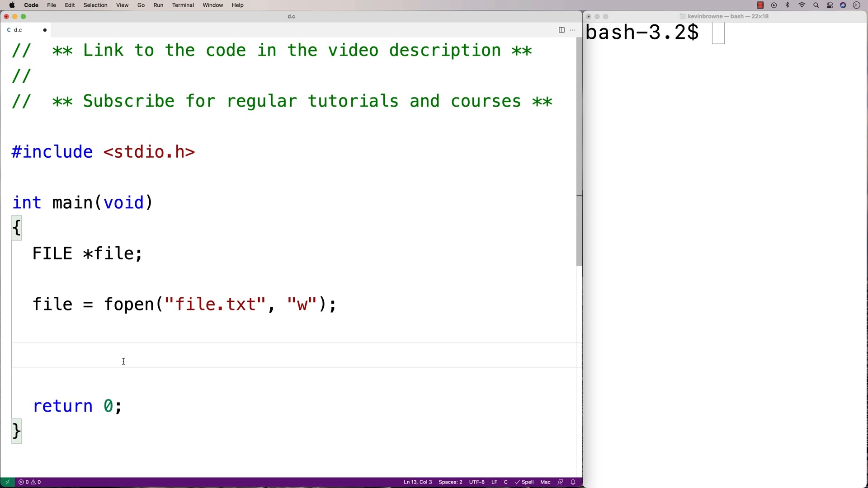Select encoding via UTF-8 indicator
The image size is (868, 488).
[476, 482]
